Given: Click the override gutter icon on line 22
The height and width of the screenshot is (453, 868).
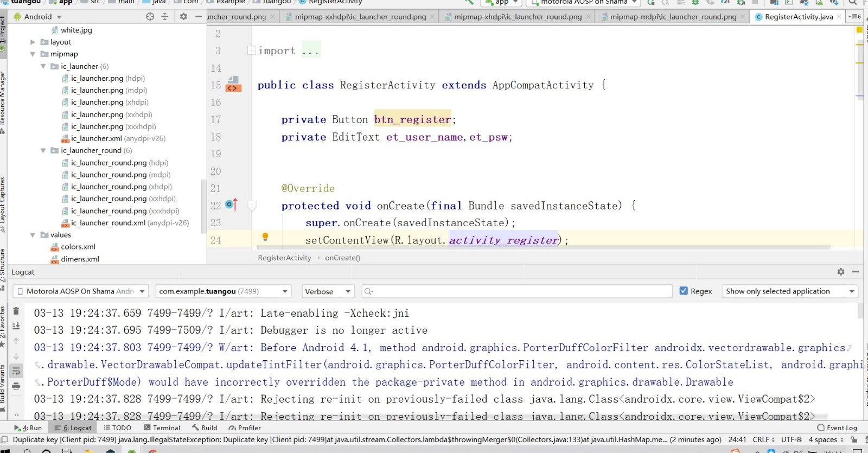Looking at the screenshot, I should [232, 205].
